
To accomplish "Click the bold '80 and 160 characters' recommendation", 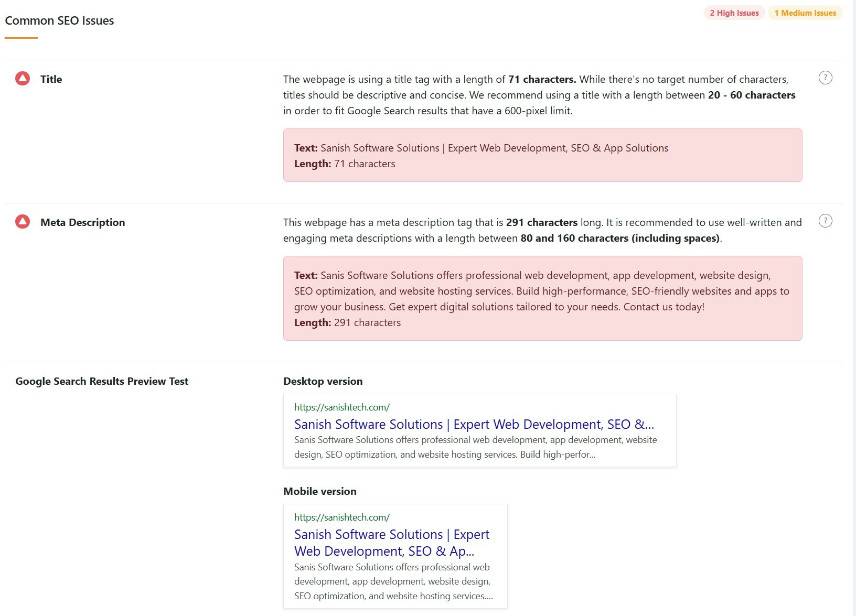I will tap(620, 238).
